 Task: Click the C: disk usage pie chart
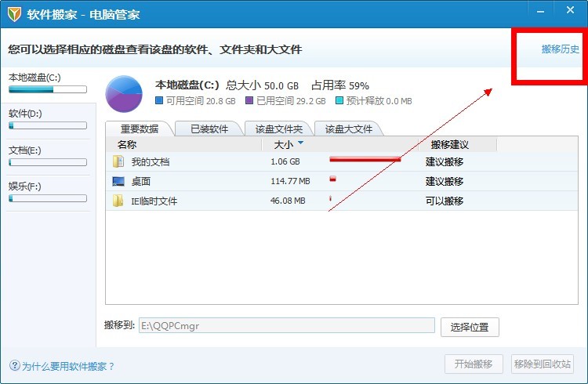pyautogui.click(x=124, y=94)
